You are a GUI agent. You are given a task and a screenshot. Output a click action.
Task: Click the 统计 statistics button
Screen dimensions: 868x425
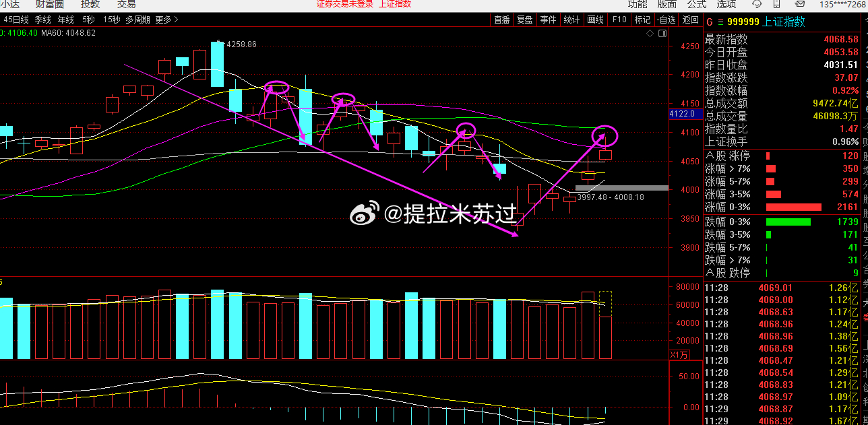tap(571, 20)
